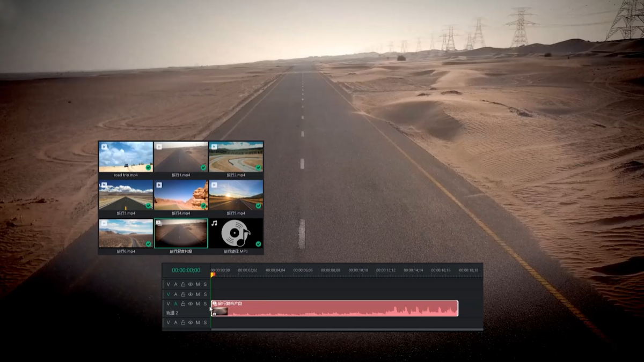Mute the 軌道 2 track with M
This screenshot has width=644, height=362.
pyautogui.click(x=197, y=304)
